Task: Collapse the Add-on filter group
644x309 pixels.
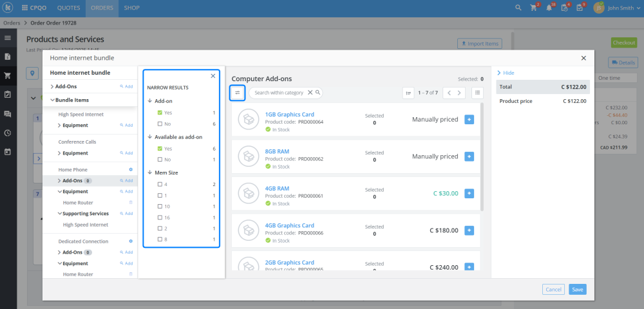Action: point(150,100)
